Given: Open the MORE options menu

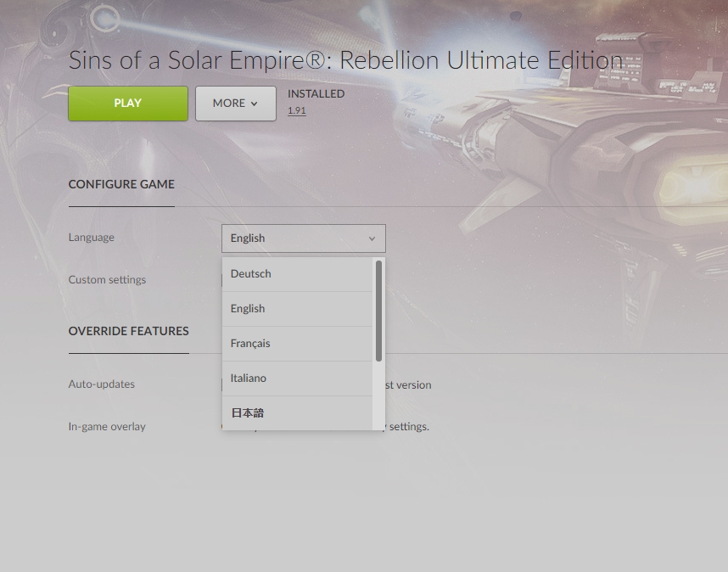Looking at the screenshot, I should pos(236,104).
